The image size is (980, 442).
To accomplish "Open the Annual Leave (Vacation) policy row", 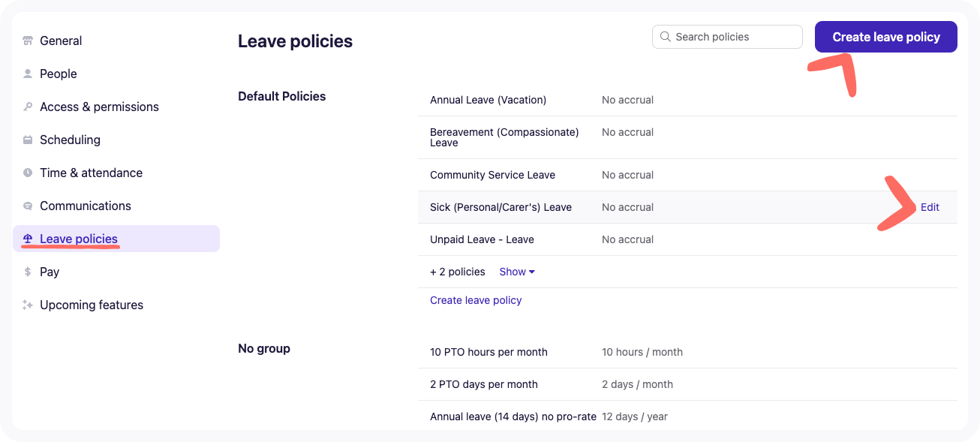I will coord(488,100).
